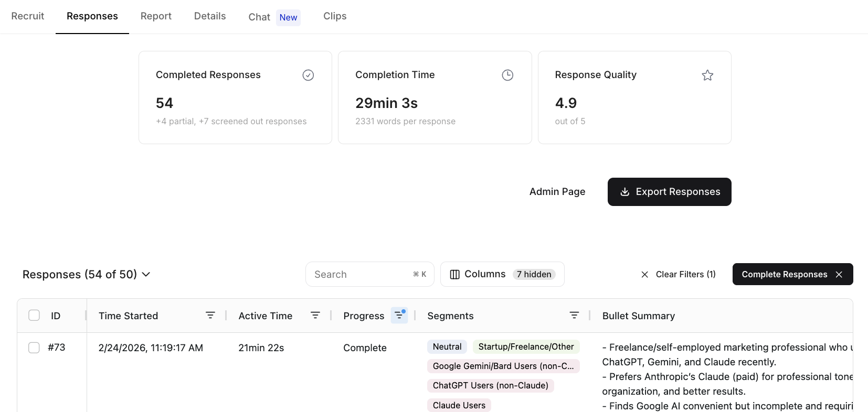Open the Segments column filter
This screenshot has width=868, height=412.
point(575,316)
